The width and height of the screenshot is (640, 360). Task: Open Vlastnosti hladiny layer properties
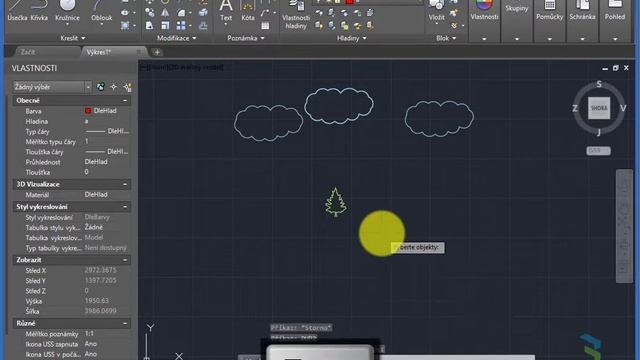click(296, 15)
